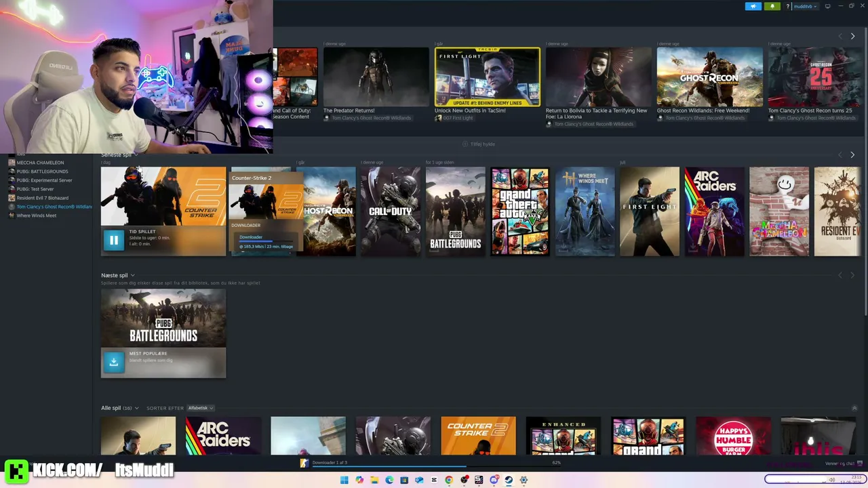
Task: Open Where Winds Meet cover in recent games
Action: [585, 211]
